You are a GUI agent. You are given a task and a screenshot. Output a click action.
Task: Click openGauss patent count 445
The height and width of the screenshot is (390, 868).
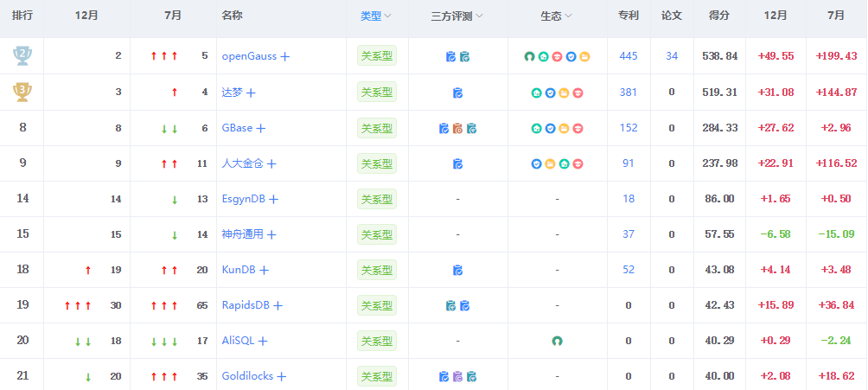(x=629, y=56)
